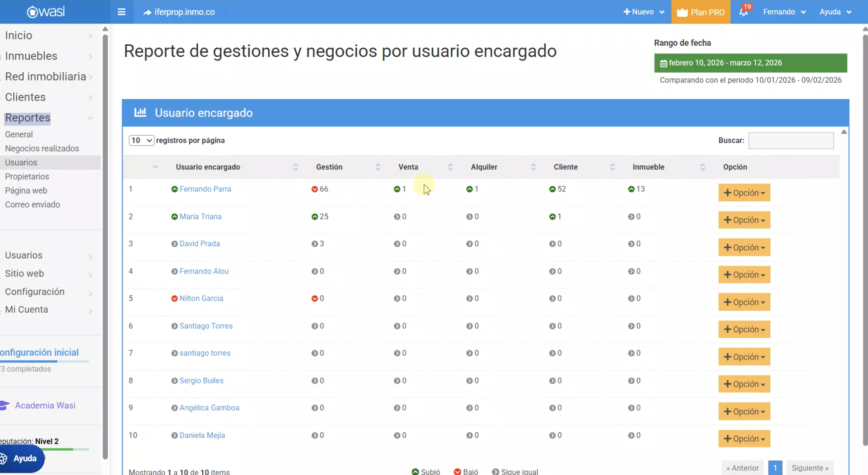Viewport: 868px width, 475px height.
Task: Open the Fernando Parra user link
Action: click(205, 189)
